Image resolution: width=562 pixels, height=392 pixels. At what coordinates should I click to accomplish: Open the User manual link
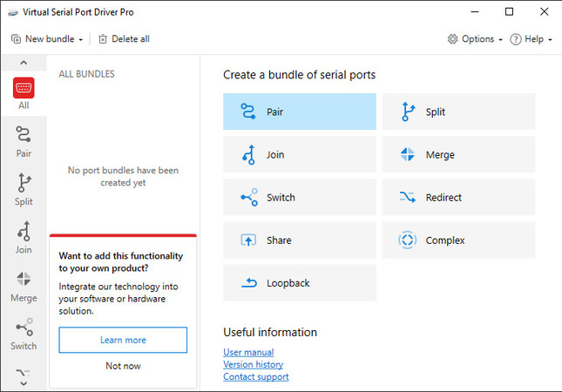point(248,352)
